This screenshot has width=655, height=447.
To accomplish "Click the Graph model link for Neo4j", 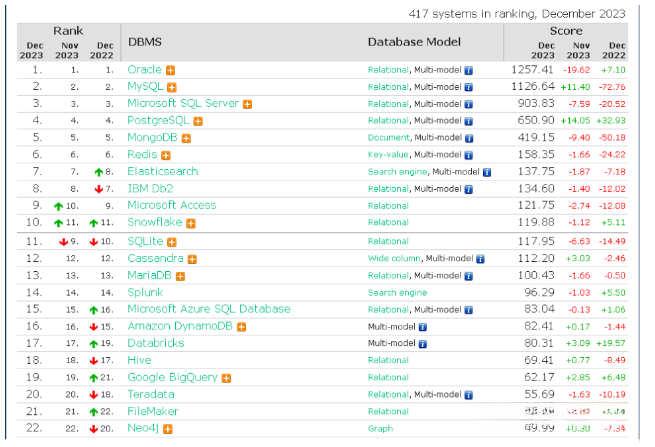I will (x=381, y=429).
